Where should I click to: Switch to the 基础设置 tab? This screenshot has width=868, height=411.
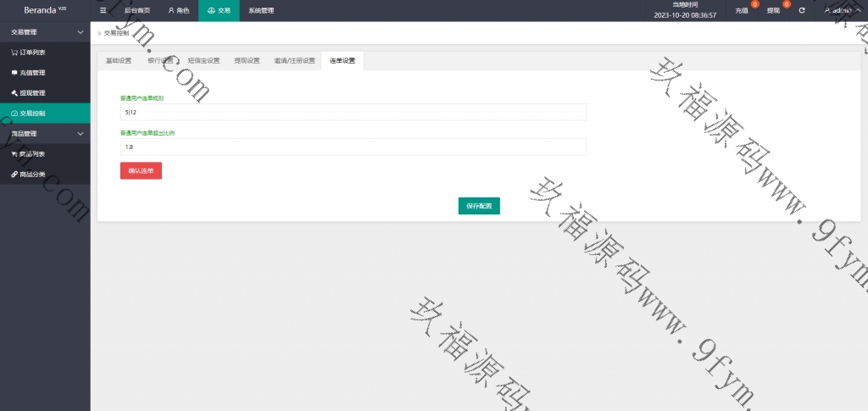click(119, 61)
